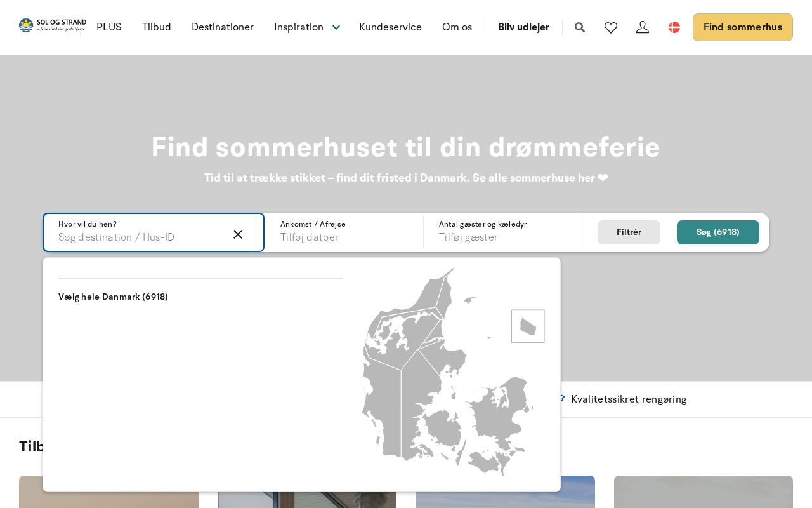Open the search magnifier icon
Viewport: 812px width, 508px height.
(x=580, y=27)
